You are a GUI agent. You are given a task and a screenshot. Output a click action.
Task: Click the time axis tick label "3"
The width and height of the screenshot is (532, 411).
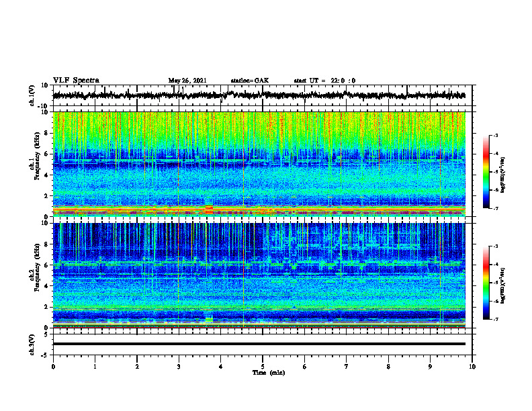[179, 367]
